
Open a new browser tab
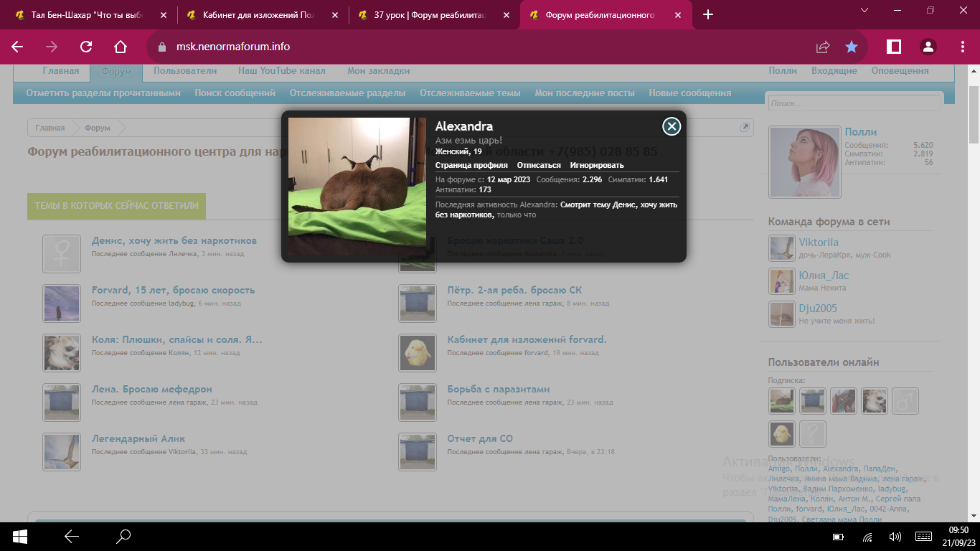pos(708,14)
